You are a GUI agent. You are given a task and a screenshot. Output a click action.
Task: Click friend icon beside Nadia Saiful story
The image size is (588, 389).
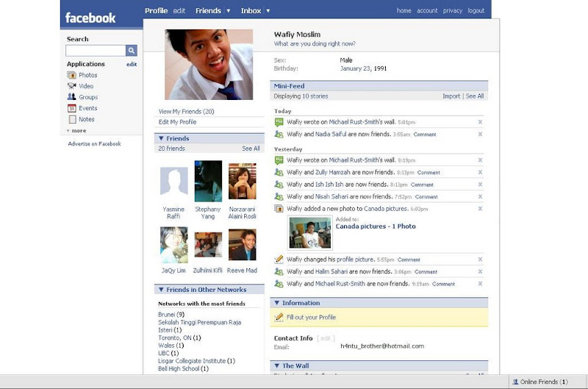[279, 134]
